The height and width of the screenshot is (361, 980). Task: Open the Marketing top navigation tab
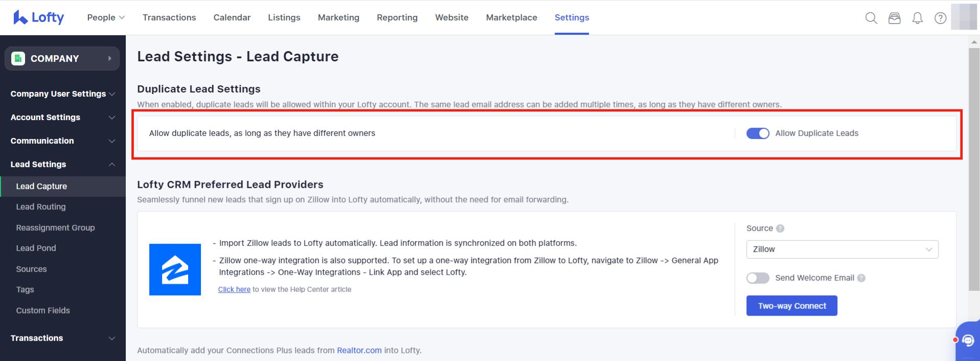(x=338, y=17)
